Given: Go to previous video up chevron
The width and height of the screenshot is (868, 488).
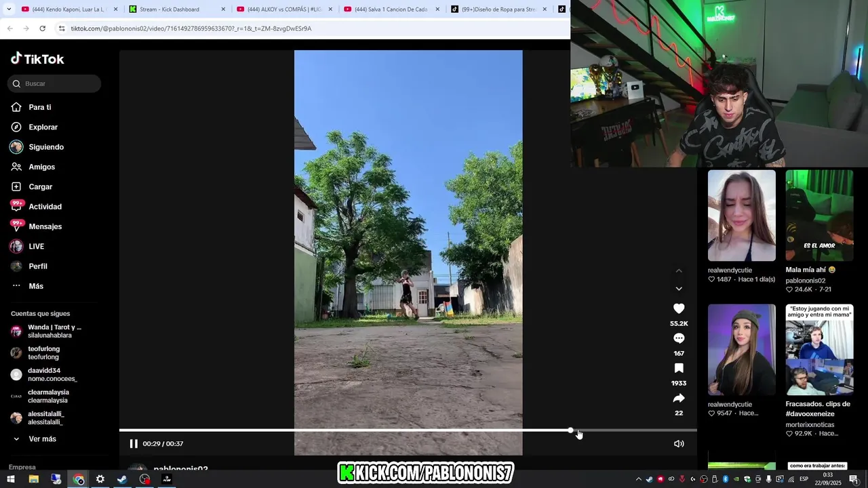Looking at the screenshot, I should [679, 271].
